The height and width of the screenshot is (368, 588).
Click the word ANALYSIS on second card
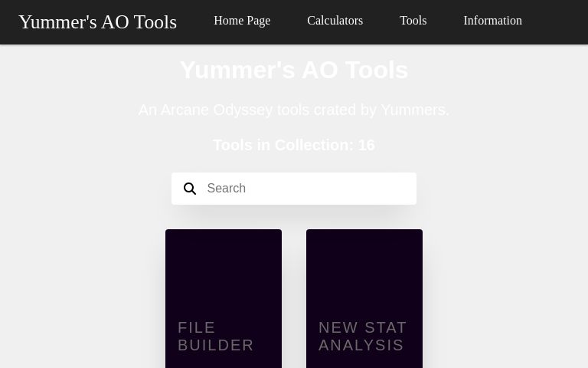click(x=361, y=345)
